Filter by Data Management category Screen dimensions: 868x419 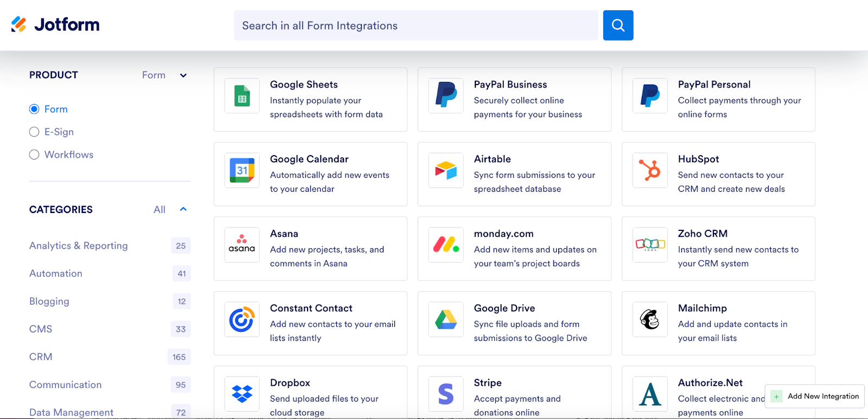click(72, 412)
